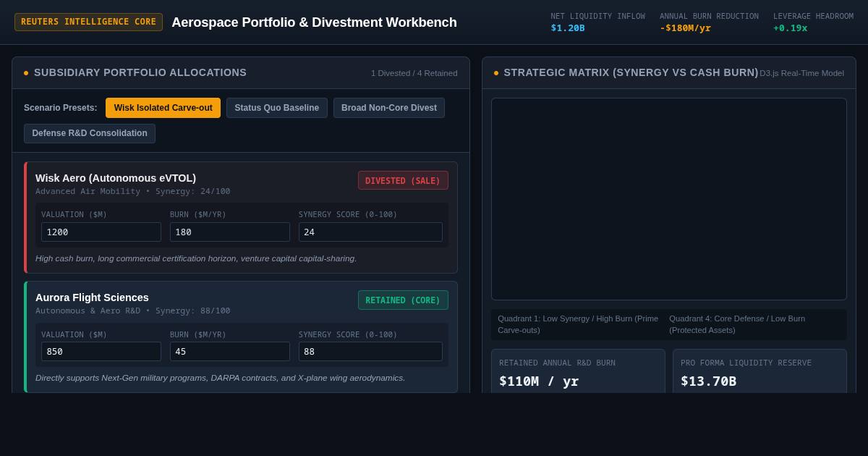
Task: Click the '1 Divested / 4 Retained' counter
Action: tap(414, 73)
